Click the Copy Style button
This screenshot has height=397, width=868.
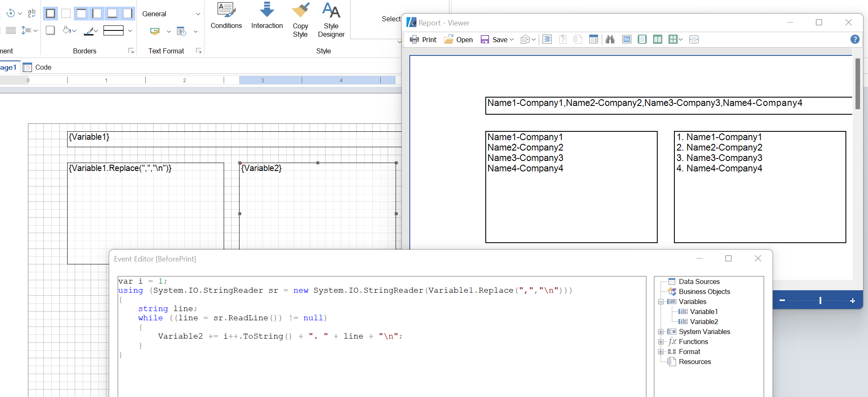coord(300,20)
